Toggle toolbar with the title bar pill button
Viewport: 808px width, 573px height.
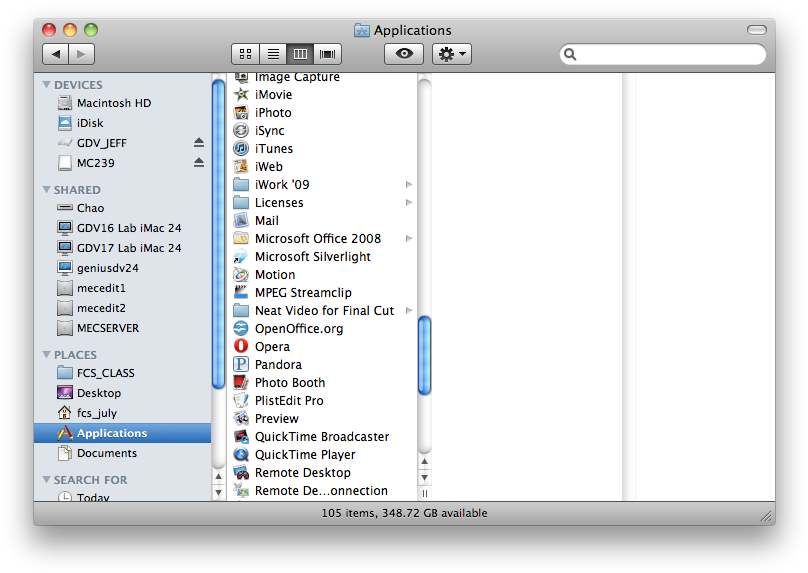pyautogui.click(x=756, y=30)
